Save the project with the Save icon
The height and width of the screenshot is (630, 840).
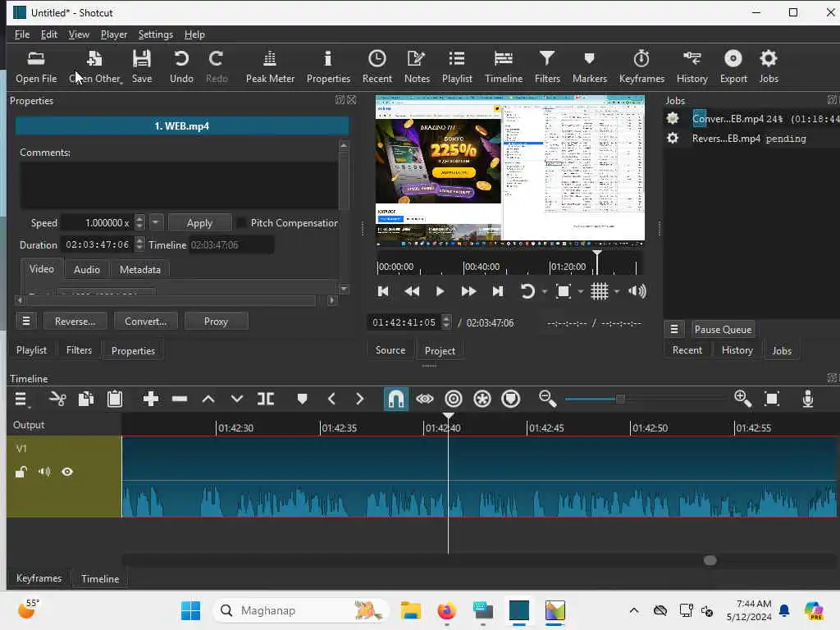coord(142,67)
